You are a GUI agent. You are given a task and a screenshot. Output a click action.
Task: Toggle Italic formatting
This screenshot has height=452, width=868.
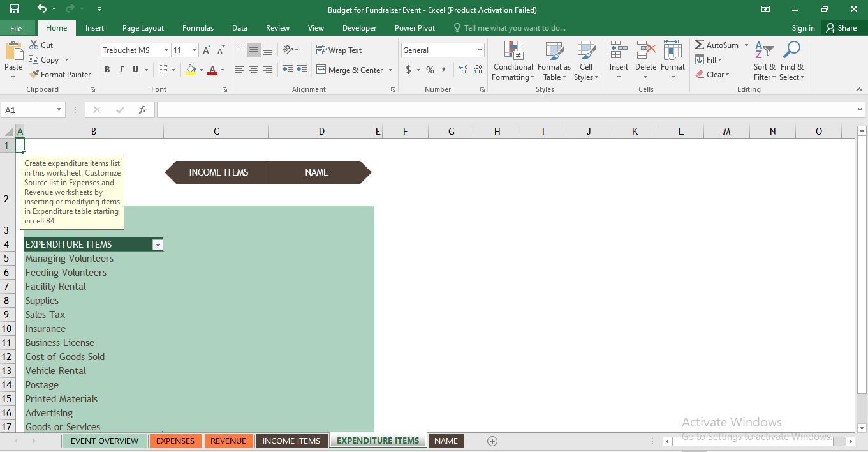click(121, 70)
